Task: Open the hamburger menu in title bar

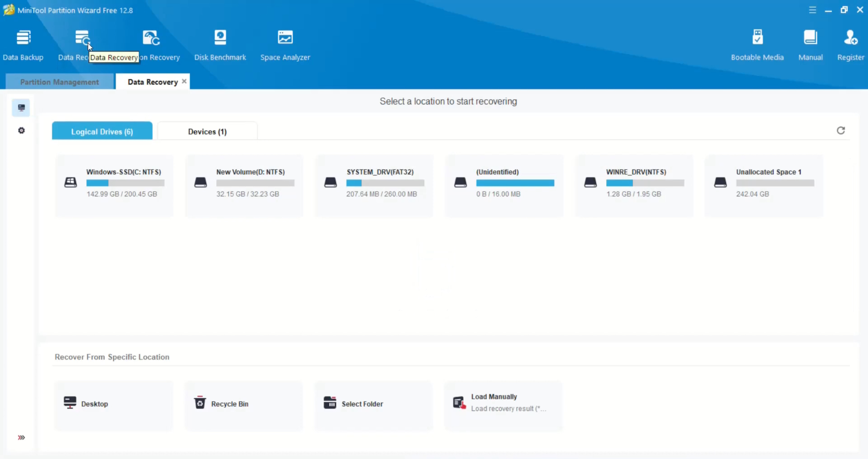Action: [812, 10]
